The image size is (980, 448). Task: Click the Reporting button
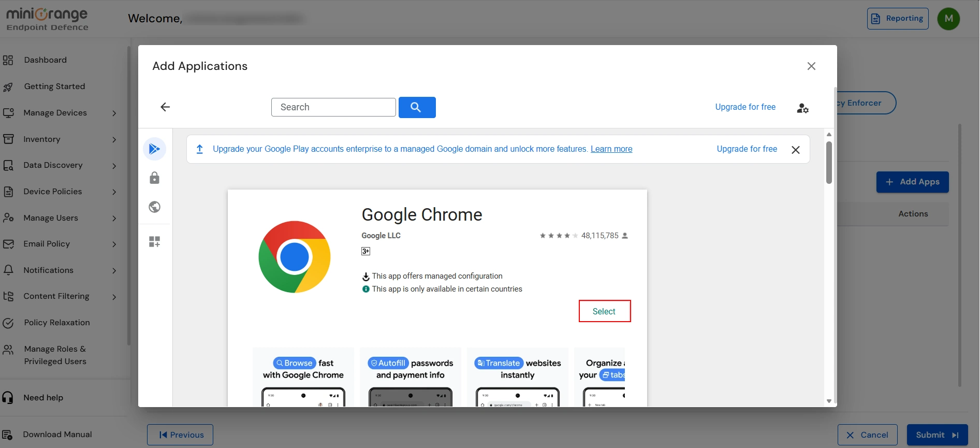tap(898, 19)
